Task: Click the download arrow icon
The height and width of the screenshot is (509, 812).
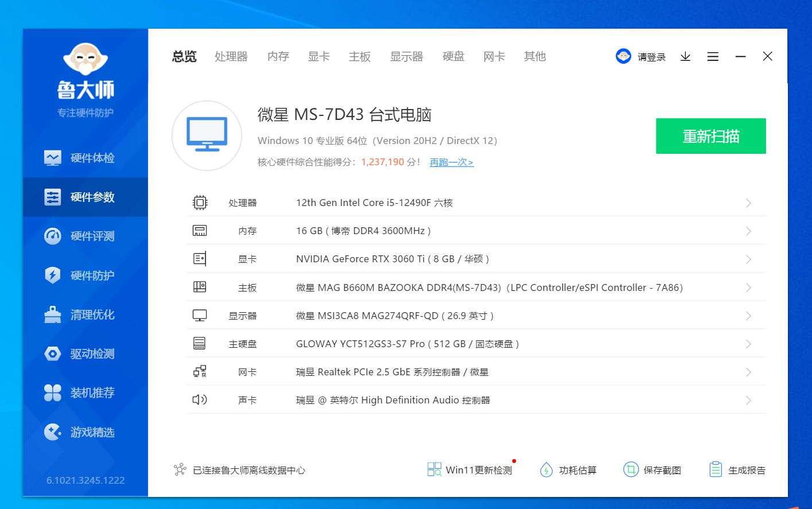Action: pyautogui.click(x=685, y=56)
